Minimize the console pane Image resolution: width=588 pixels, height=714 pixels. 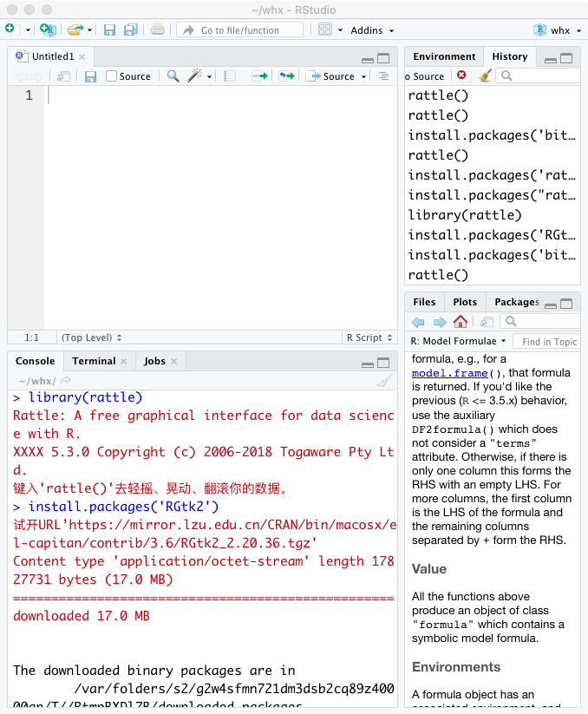click(x=367, y=364)
